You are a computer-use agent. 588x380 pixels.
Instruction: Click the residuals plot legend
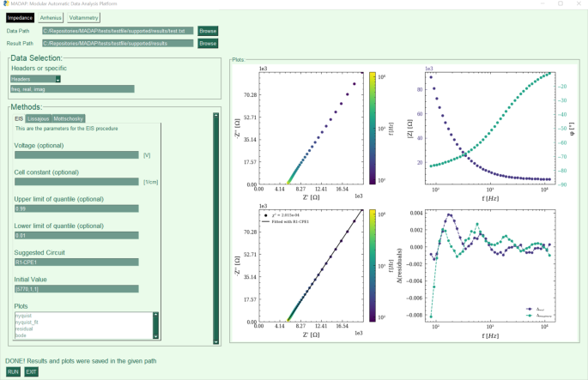[x=539, y=312]
